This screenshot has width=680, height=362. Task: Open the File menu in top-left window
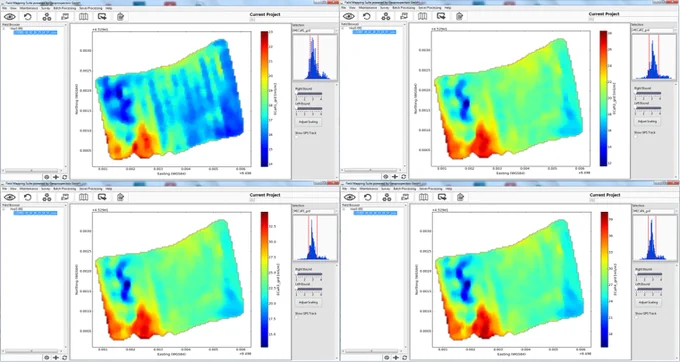[5, 8]
